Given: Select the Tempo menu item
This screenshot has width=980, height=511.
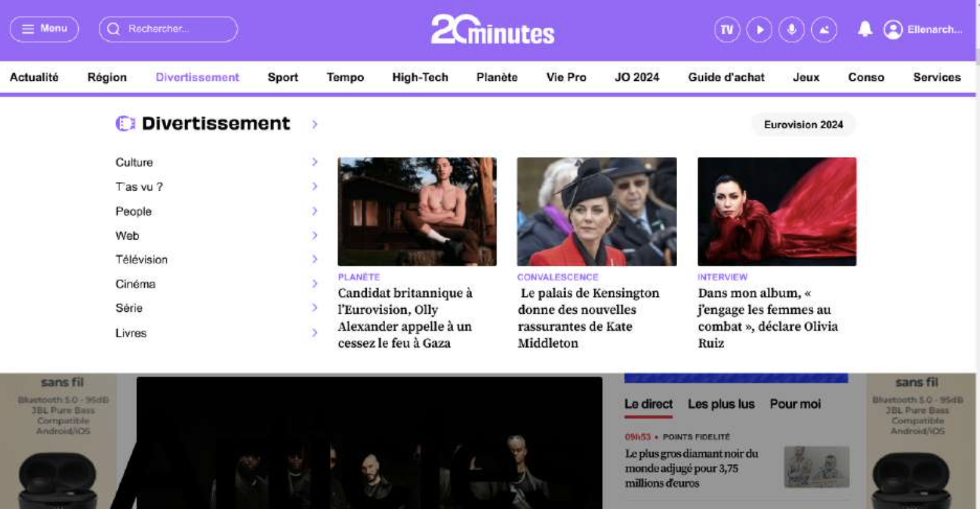Looking at the screenshot, I should [345, 77].
